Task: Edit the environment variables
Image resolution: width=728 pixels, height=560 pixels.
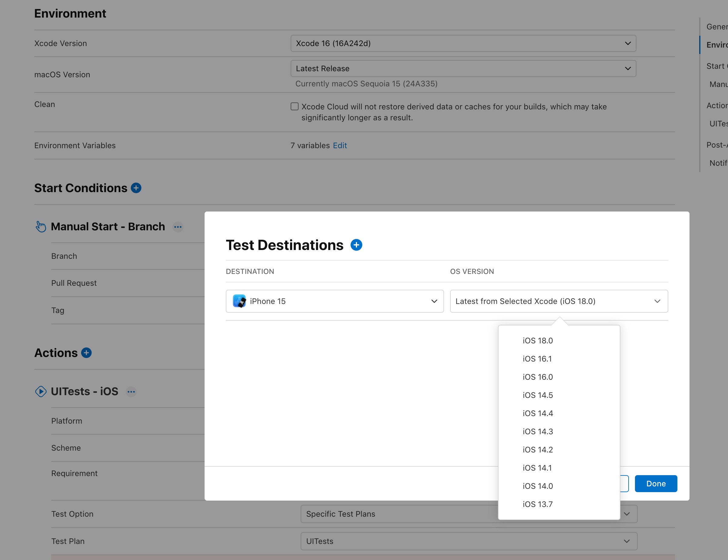Action: [x=340, y=145]
